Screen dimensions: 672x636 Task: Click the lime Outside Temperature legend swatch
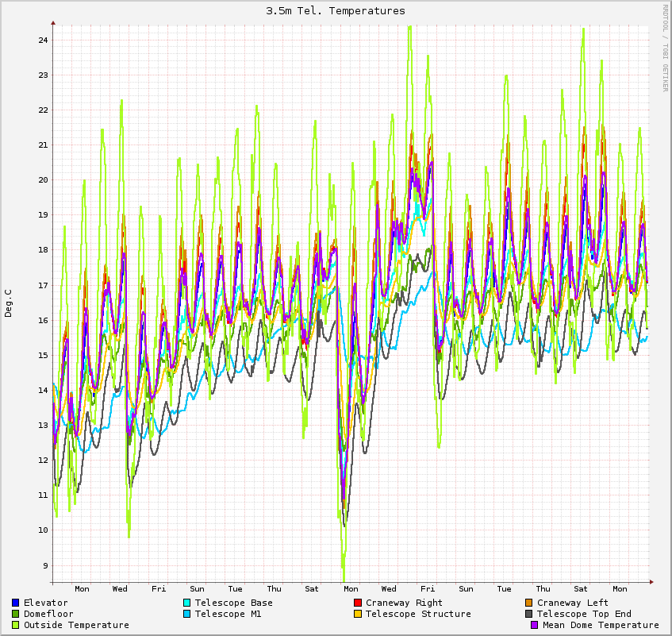tap(15, 625)
